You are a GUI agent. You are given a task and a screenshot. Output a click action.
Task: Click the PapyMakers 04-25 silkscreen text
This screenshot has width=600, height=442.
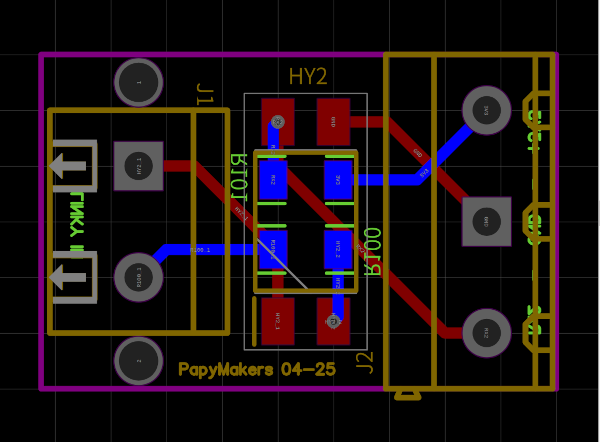(257, 369)
